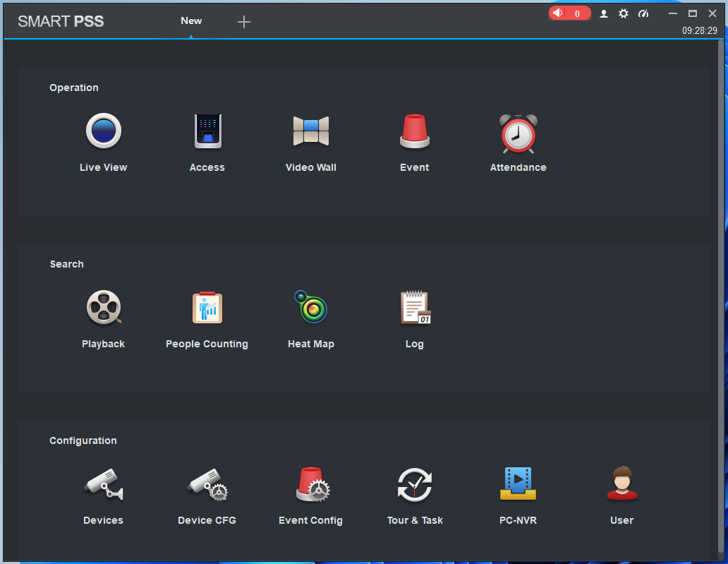Open the Live View module
This screenshot has width=728, height=564.
click(104, 132)
